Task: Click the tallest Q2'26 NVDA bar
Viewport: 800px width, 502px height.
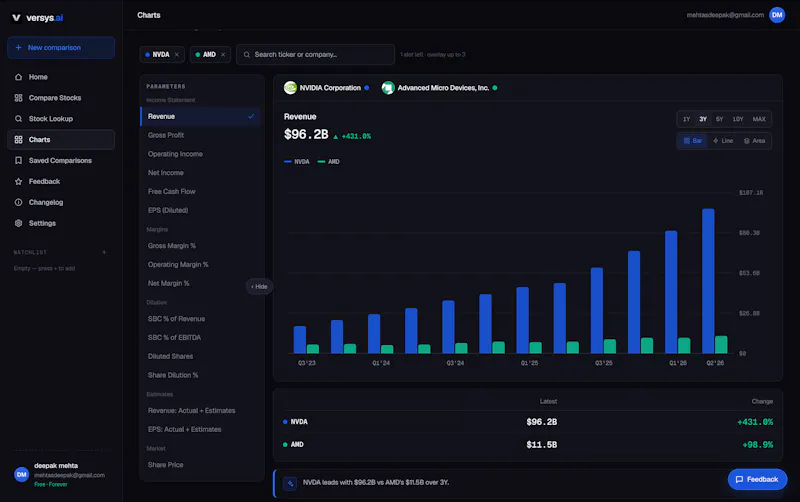Action: (x=708, y=281)
